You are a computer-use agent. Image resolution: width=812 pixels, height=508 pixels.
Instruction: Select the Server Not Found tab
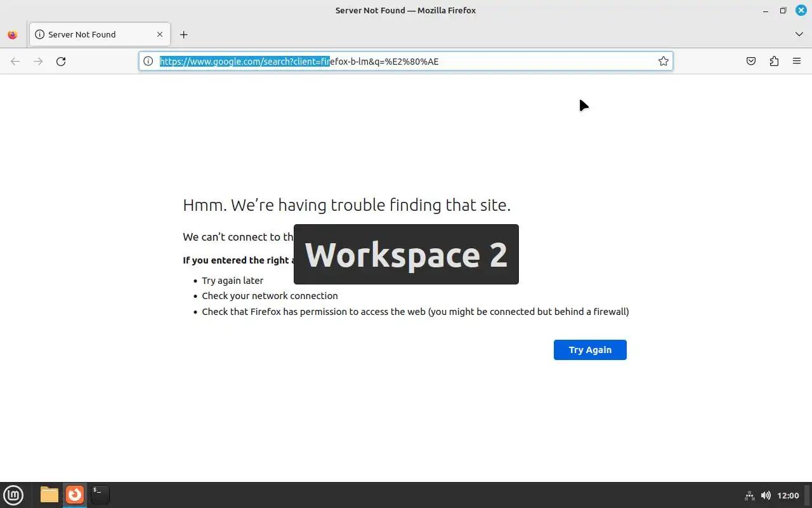coord(100,34)
